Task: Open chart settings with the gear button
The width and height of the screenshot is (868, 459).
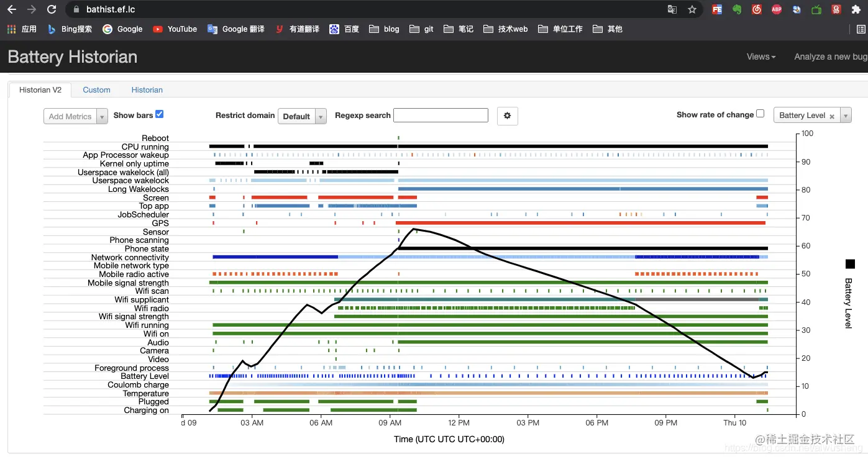Action: pos(508,116)
